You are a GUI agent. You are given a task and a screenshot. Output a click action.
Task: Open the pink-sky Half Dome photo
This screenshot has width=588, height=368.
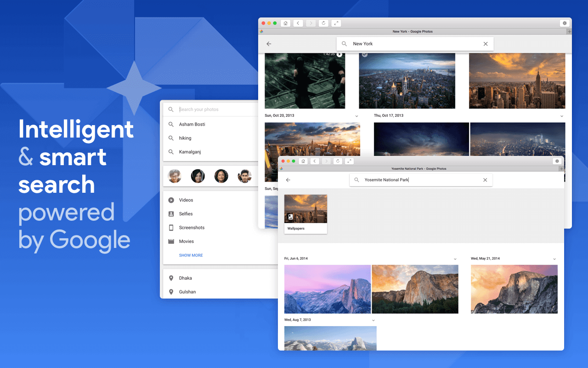coord(328,289)
